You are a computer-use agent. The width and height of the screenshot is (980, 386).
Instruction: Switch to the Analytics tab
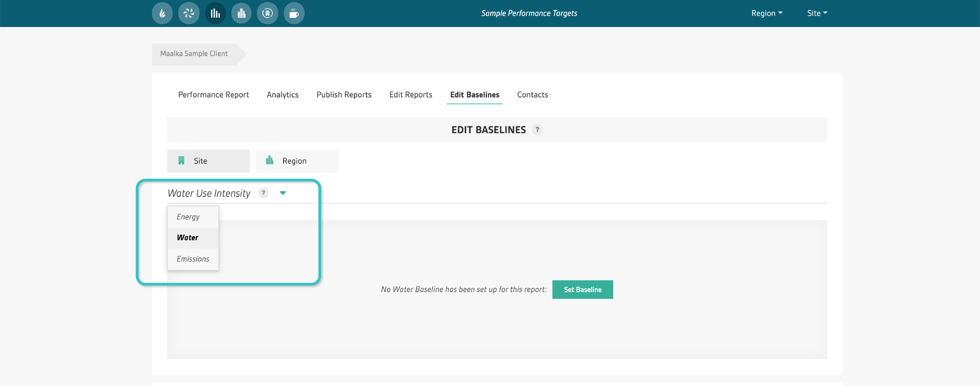click(x=283, y=95)
